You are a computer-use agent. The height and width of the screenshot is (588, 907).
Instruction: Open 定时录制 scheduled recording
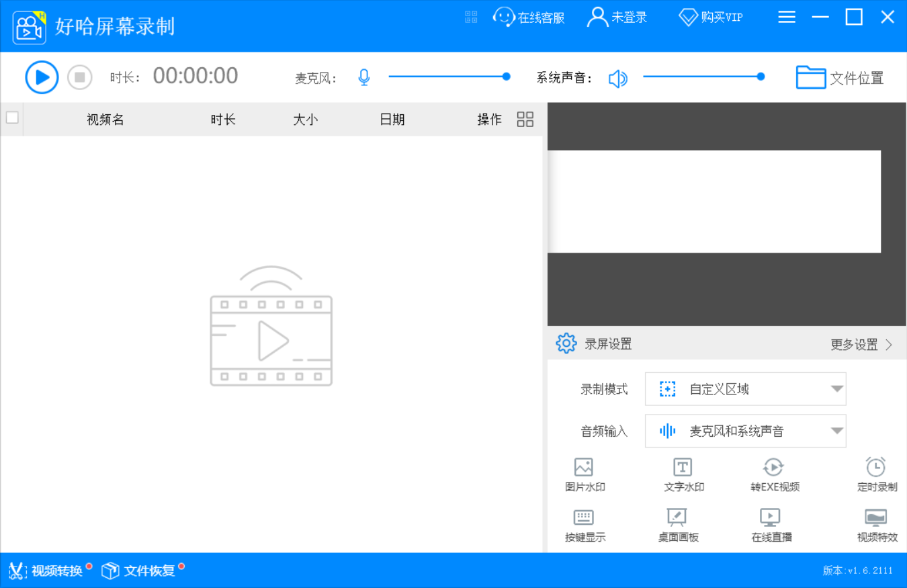[877, 474]
